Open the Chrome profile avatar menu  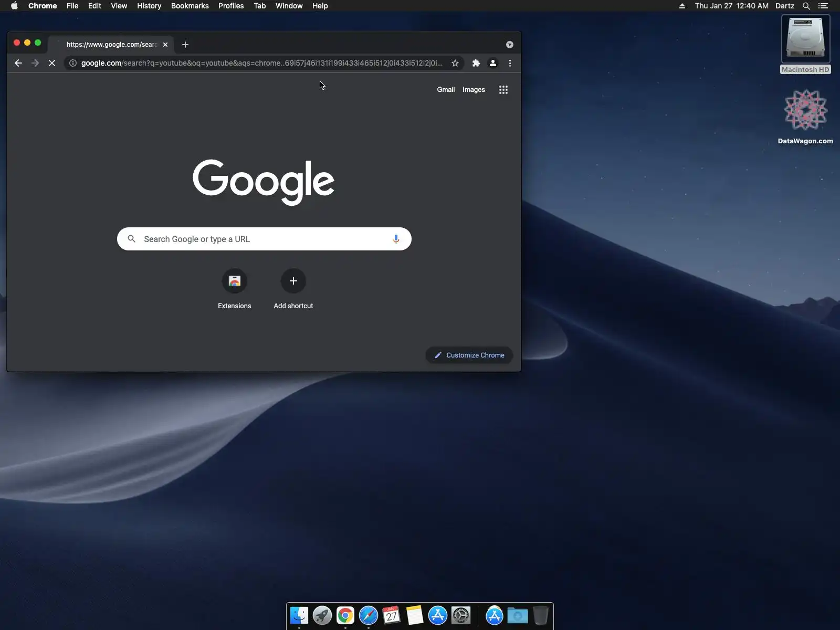(493, 63)
